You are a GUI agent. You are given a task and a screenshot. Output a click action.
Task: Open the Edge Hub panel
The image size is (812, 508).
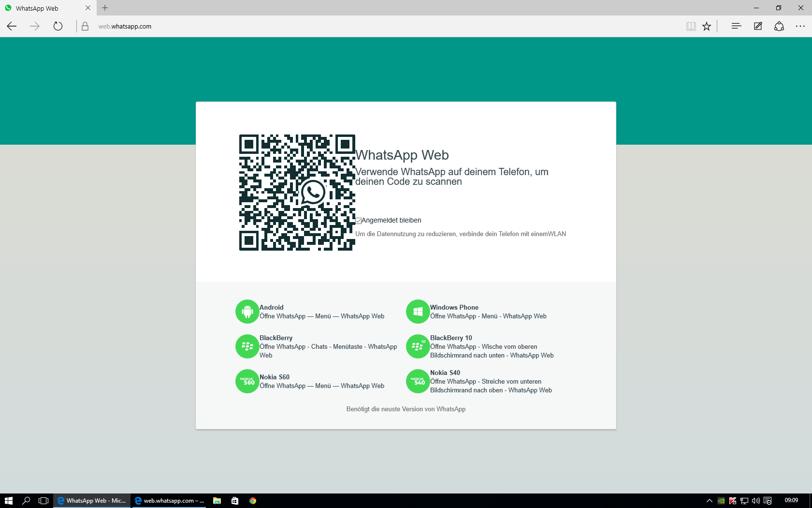[x=736, y=26]
